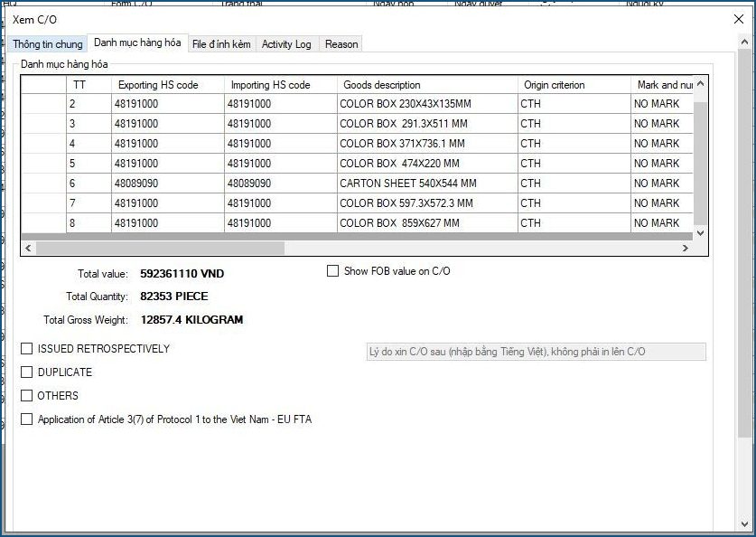Click importing HS code 48089090 cell
756x537 pixels.
click(x=281, y=184)
